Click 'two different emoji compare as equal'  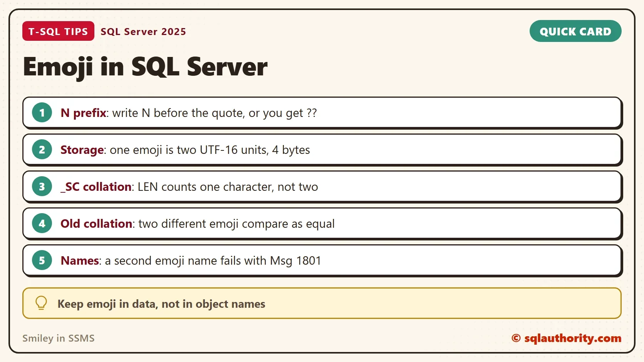(236, 224)
